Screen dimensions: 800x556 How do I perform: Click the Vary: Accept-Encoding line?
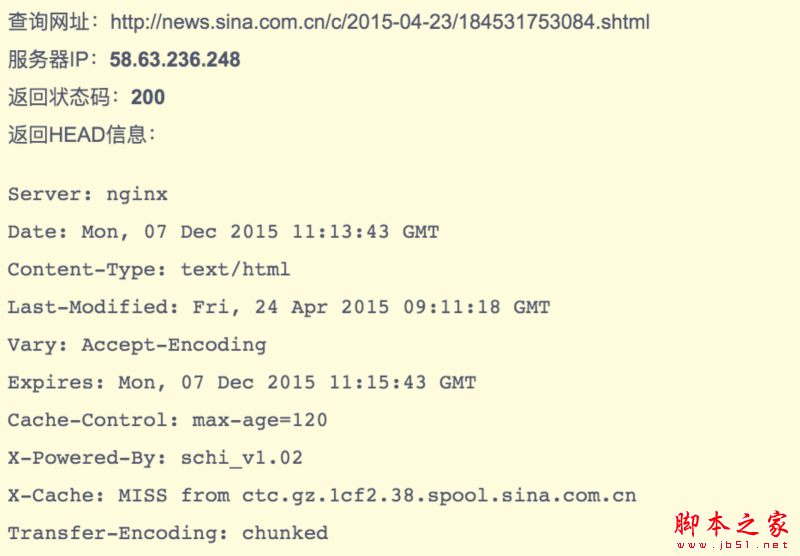[x=137, y=345]
